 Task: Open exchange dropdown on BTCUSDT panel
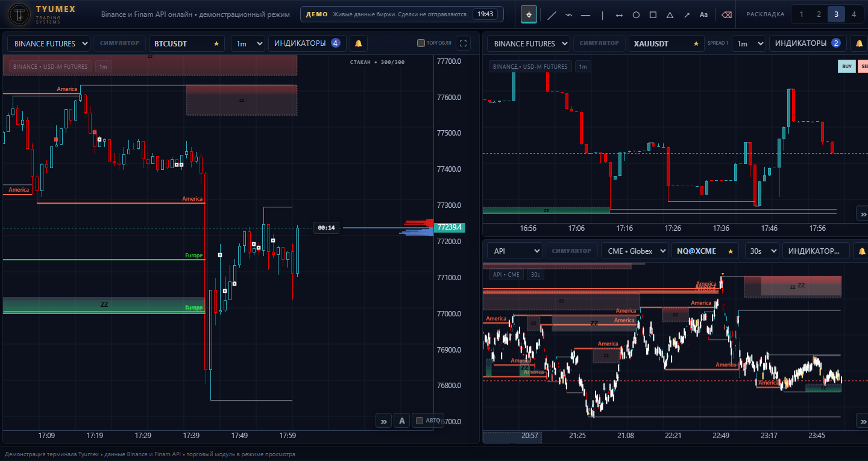point(49,43)
